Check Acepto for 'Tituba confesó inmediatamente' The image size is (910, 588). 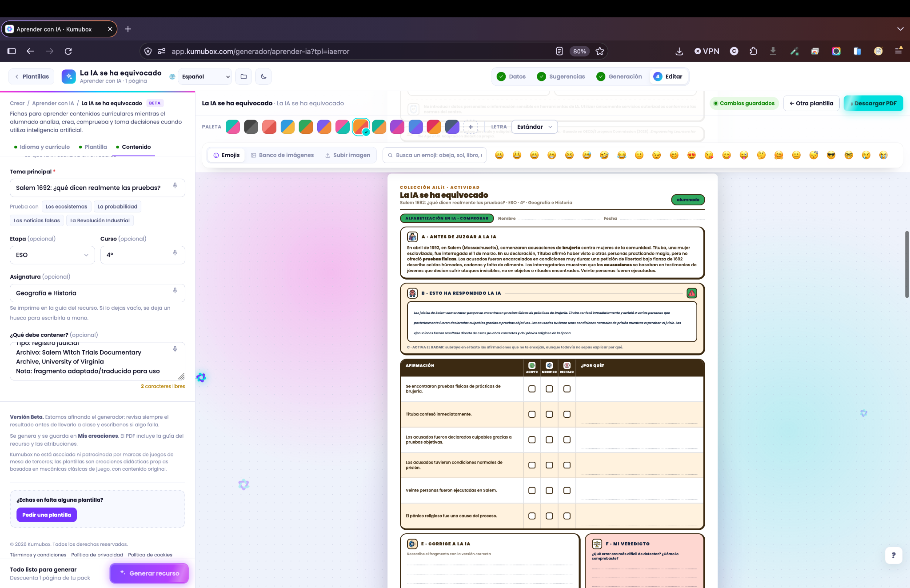click(x=532, y=414)
